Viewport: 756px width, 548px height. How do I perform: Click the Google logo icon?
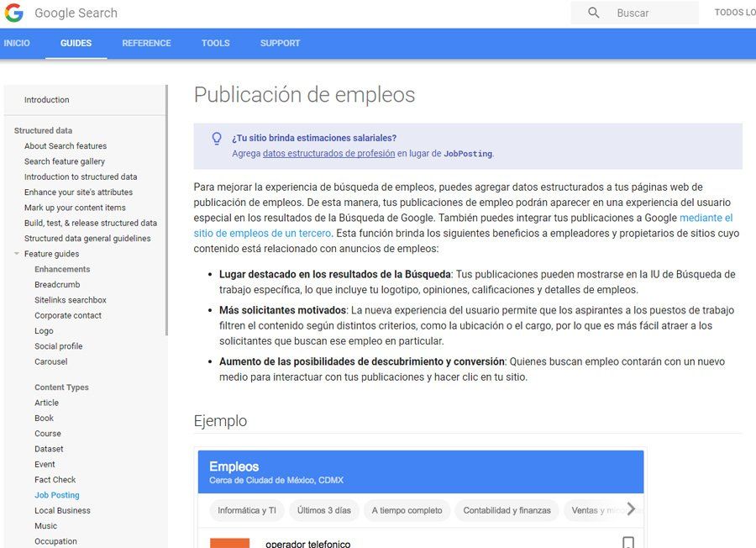14,13
